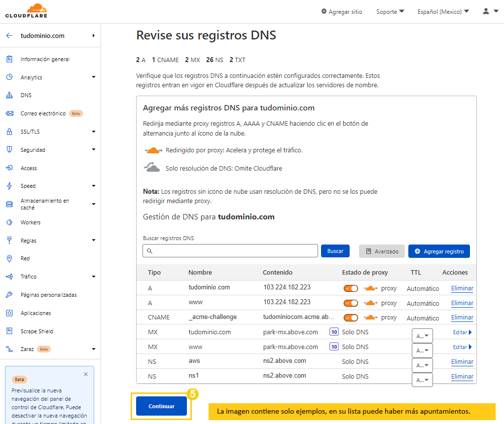Expand the Seguridad submenu
Image resolution: width=504 pixels, height=424 pixels.
click(x=94, y=149)
